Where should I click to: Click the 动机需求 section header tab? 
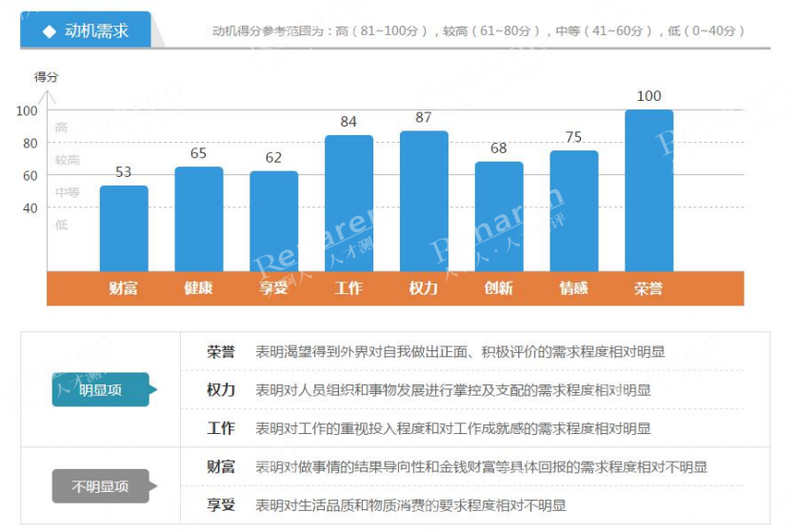(86, 30)
